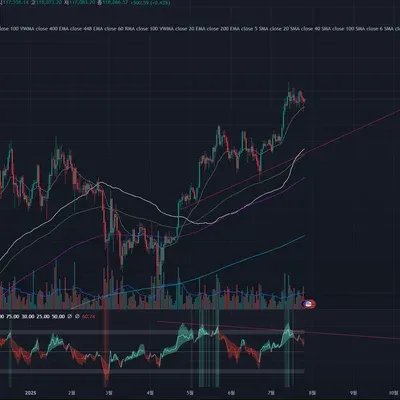400x400 pixels.
Task: Click the 75.00 value in oscillator legend
Action: (x=13, y=316)
